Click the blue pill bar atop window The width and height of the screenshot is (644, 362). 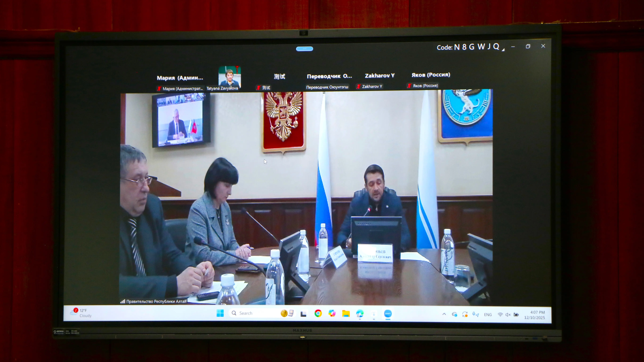point(304,49)
